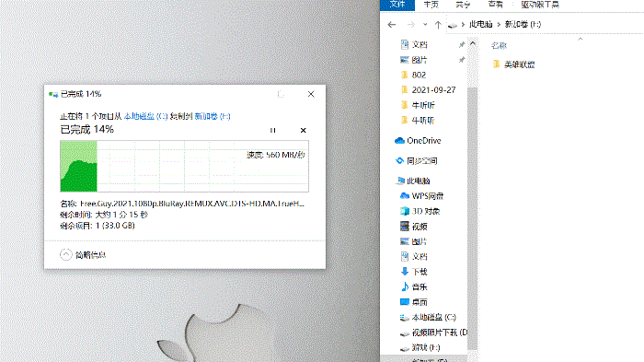644x362 pixels.
Task: Close the copy progress dialog window
Action: click(311, 94)
